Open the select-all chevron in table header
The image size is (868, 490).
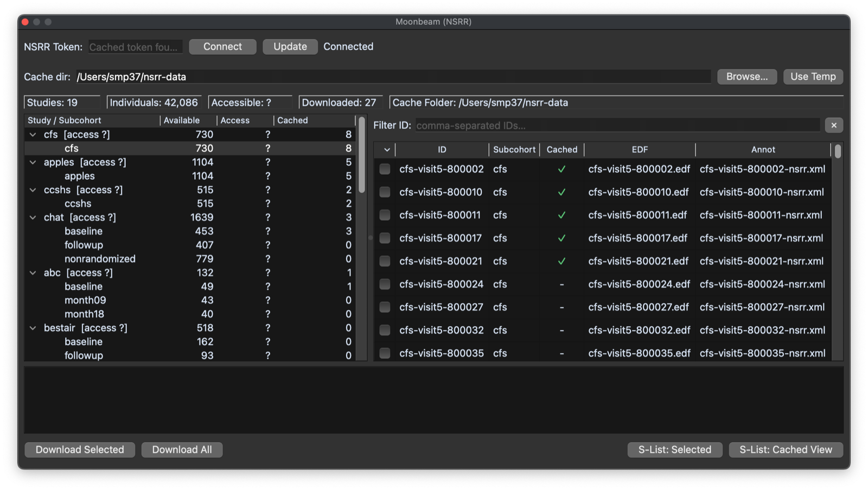coord(386,150)
